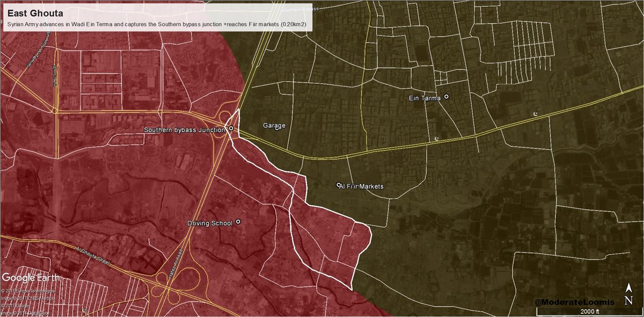Select the mosque crescent icon on the highway below Ein Tarma

[436, 139]
